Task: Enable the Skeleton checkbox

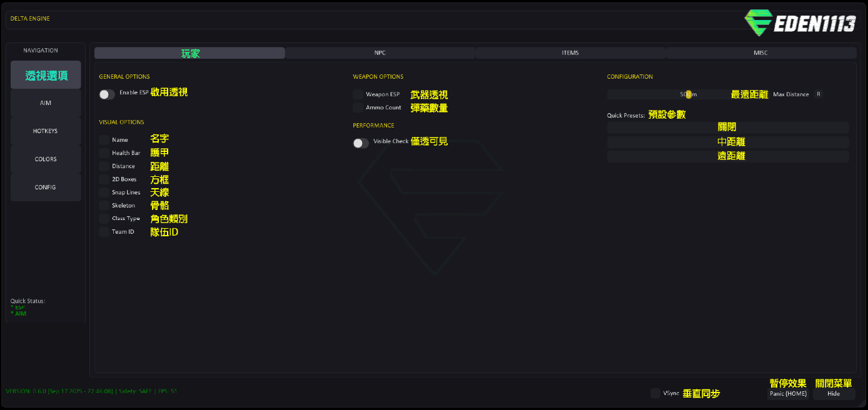Action: [x=104, y=206]
